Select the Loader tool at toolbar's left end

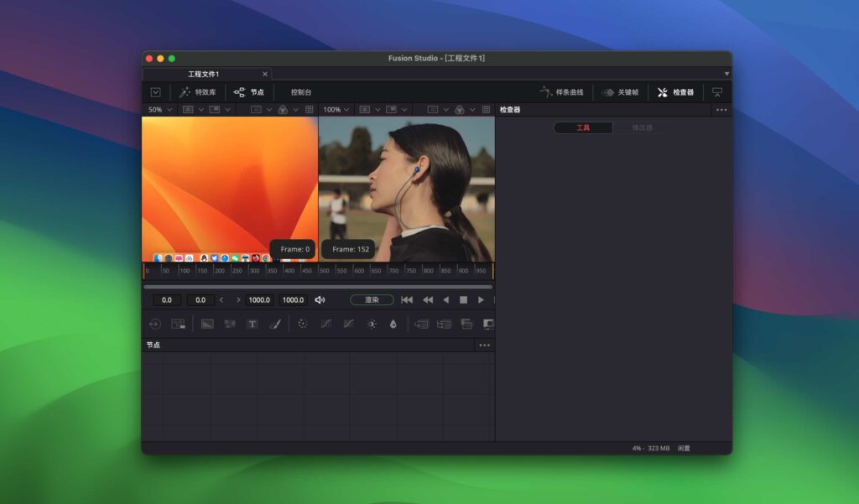click(155, 325)
